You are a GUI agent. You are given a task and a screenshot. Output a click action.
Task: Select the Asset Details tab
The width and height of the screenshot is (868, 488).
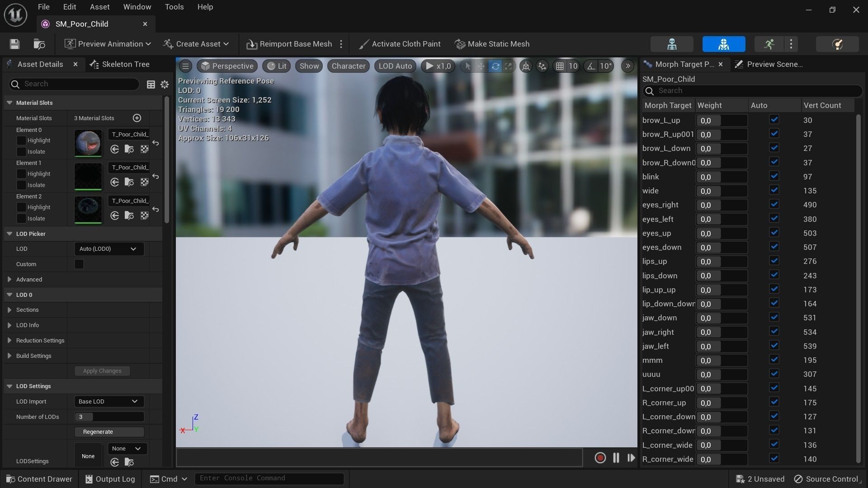[40, 64]
